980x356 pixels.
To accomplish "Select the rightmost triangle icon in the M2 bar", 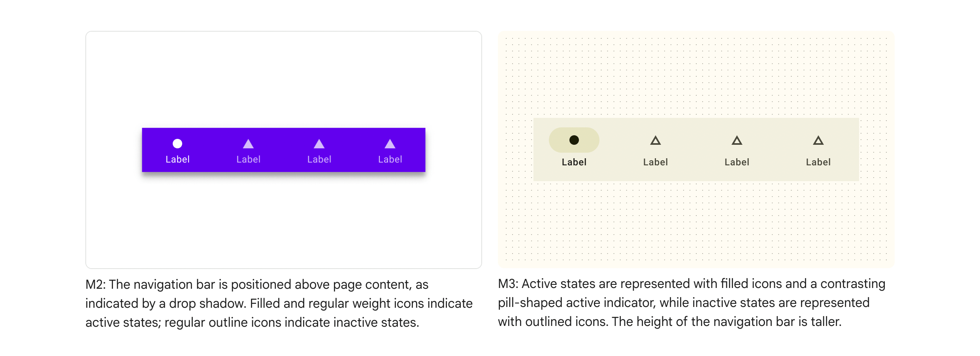I will point(390,144).
